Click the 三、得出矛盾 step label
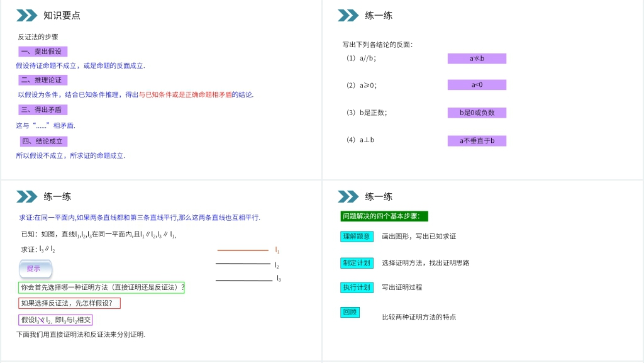 43,109
